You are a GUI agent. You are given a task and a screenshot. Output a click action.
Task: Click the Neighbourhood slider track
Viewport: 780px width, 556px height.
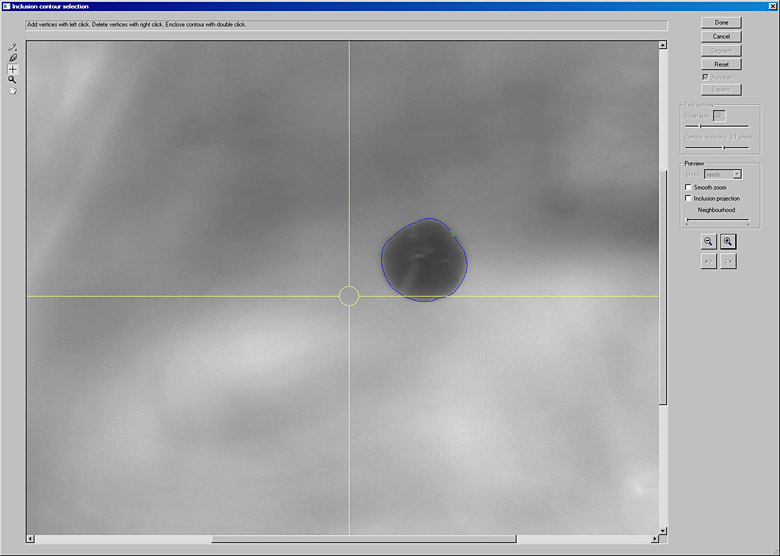coord(717,221)
